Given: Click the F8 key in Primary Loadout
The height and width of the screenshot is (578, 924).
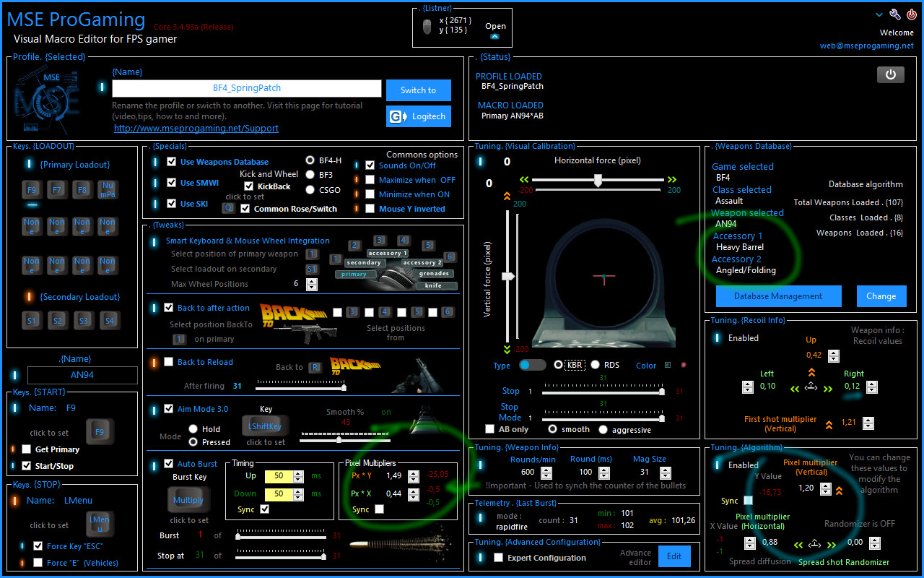Looking at the screenshot, I should (x=82, y=190).
